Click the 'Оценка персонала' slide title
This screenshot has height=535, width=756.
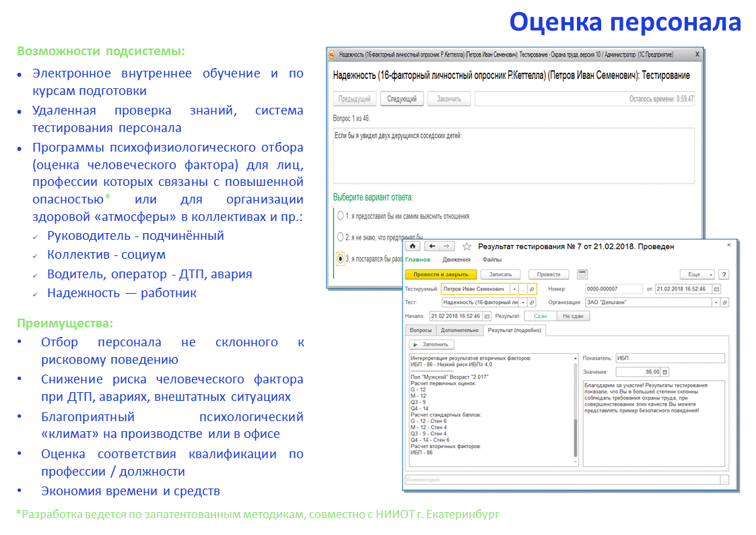(625, 22)
